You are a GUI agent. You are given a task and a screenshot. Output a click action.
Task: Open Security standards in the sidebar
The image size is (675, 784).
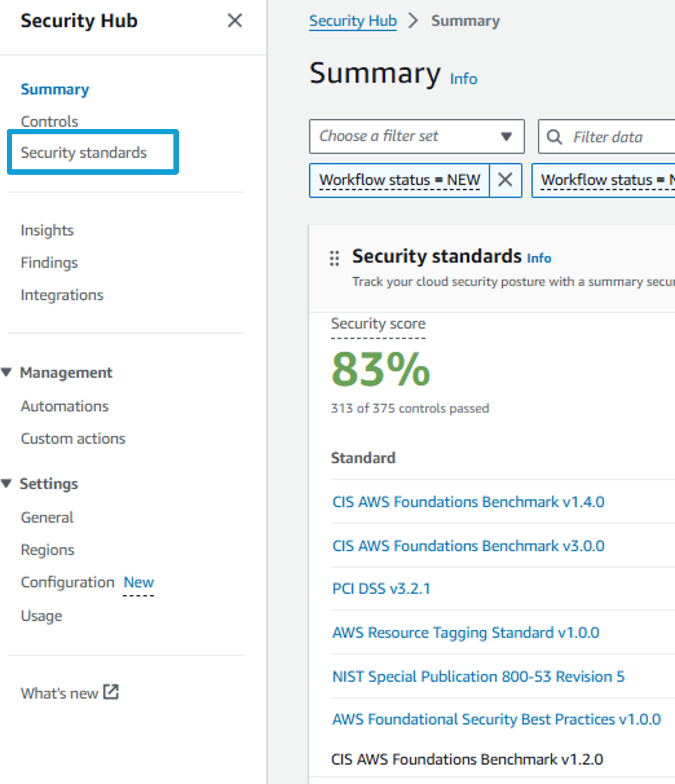(84, 152)
